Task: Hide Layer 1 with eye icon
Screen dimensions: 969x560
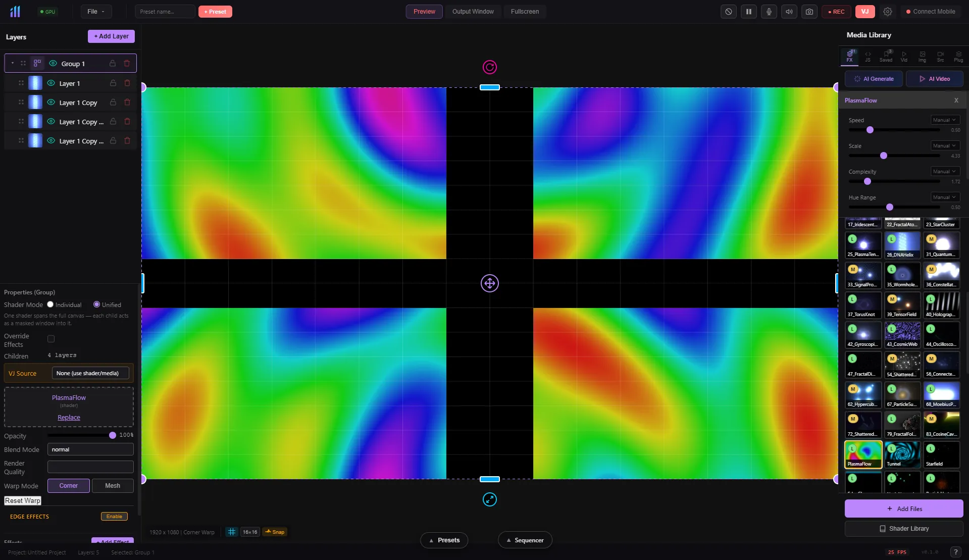Action: 51,83
